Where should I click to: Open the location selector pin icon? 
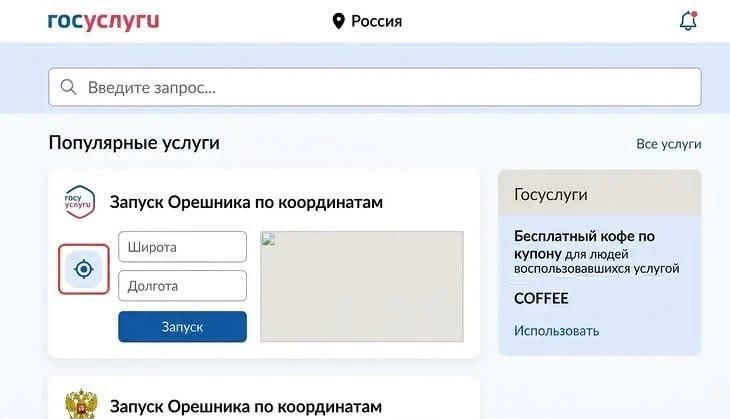338,21
